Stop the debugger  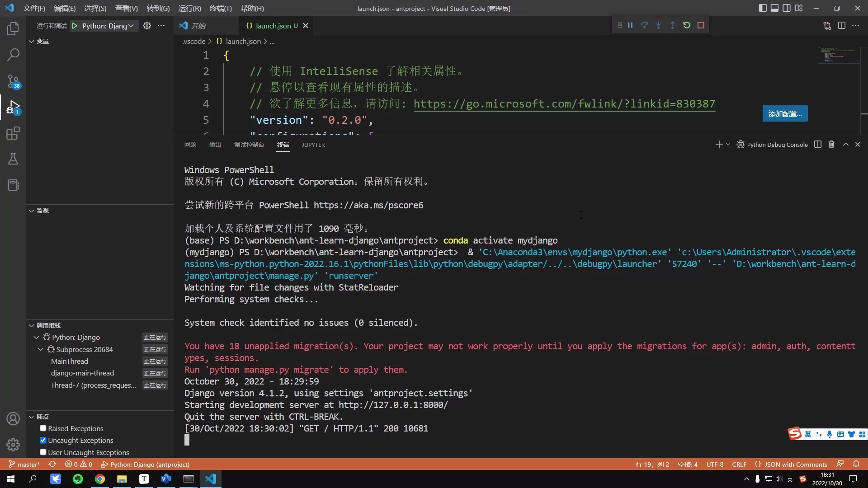click(701, 25)
